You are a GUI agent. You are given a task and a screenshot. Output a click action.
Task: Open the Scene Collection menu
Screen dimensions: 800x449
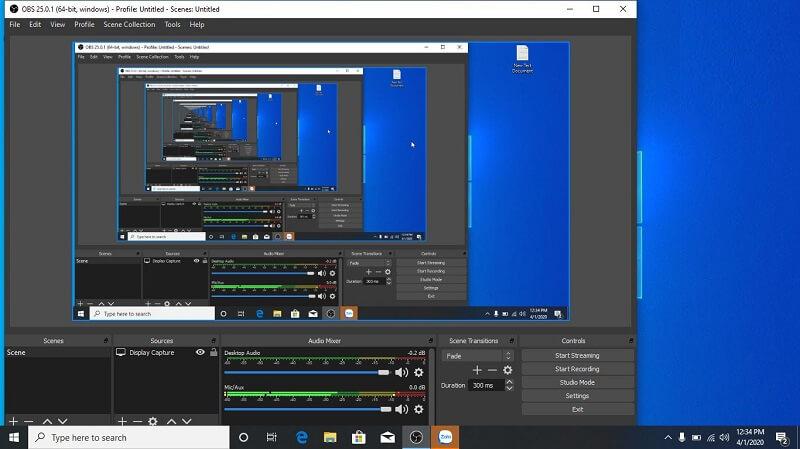(129, 24)
